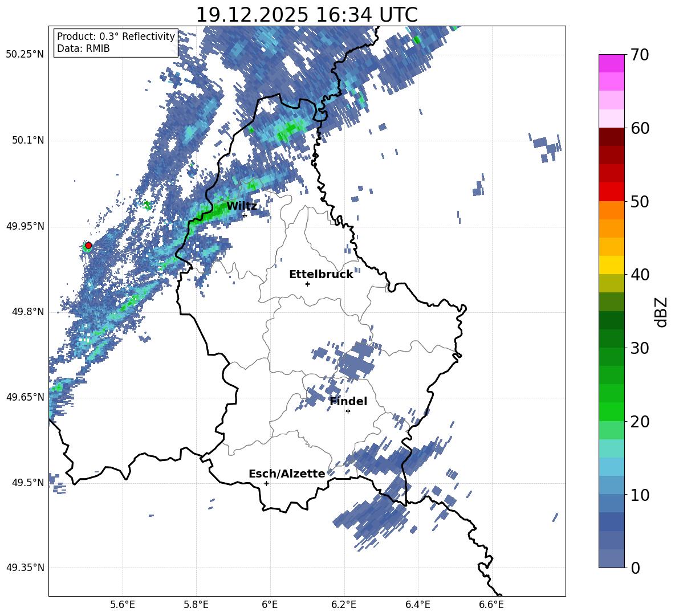The width and height of the screenshot is (675, 616).
Task: Click the colorbar tick label 10
Action: [x=640, y=495]
